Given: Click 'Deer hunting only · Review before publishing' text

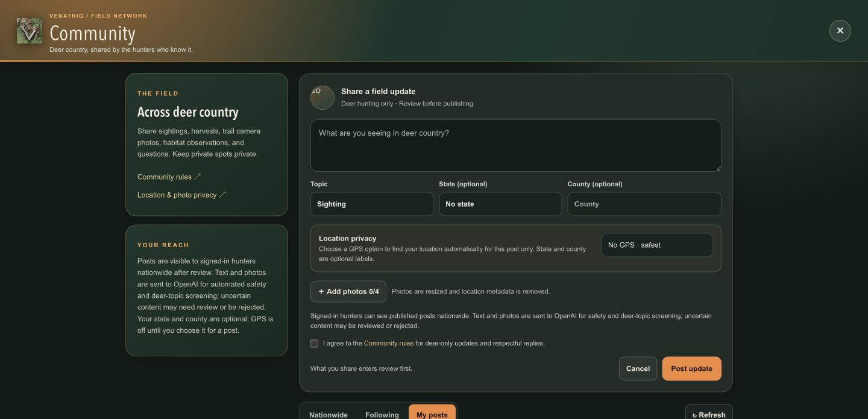Looking at the screenshot, I should tap(407, 104).
